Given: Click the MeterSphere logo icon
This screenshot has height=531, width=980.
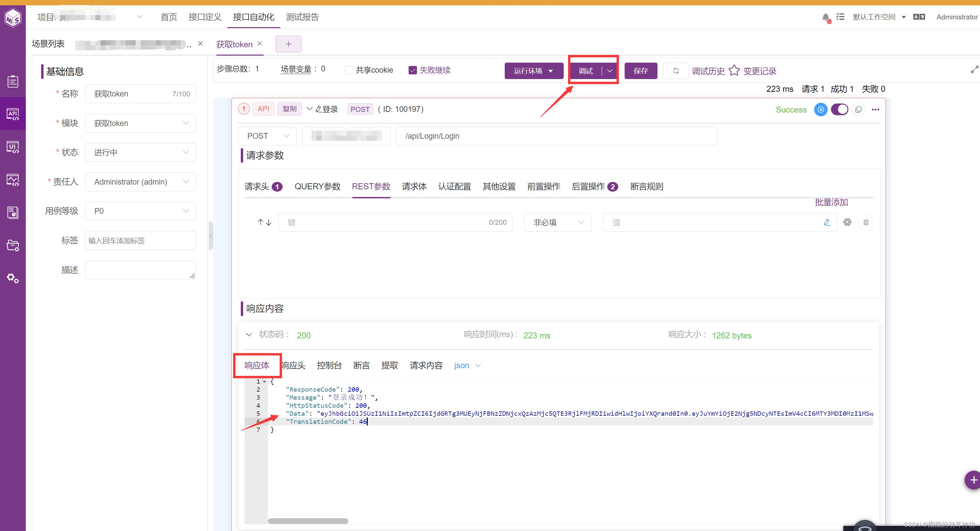Looking at the screenshot, I should point(12,17).
